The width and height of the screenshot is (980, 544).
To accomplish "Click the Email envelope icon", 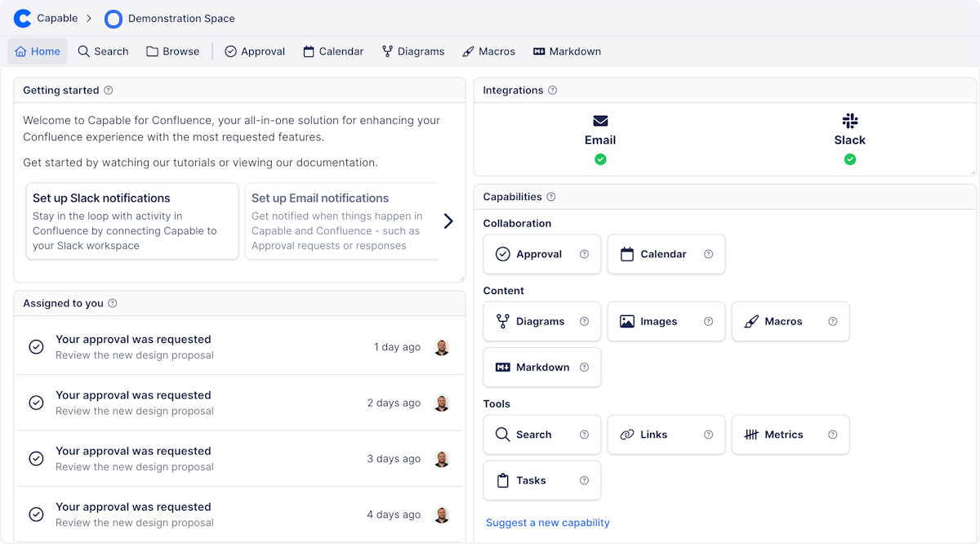I will coord(600,121).
